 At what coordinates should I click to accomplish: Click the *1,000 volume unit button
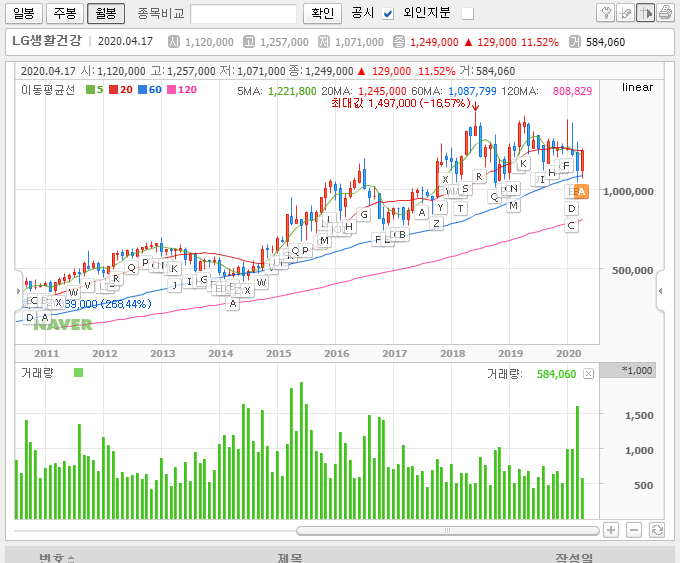(x=628, y=370)
